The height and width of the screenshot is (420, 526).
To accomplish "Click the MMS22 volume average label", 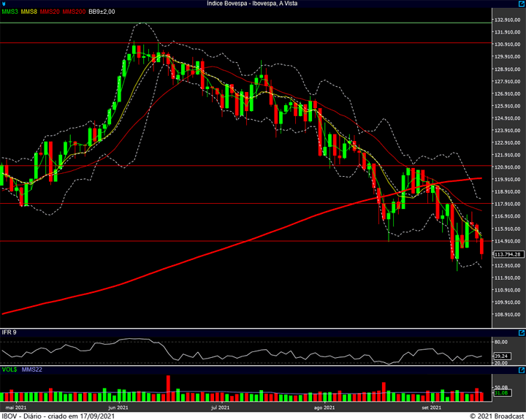I will click(x=30, y=370).
